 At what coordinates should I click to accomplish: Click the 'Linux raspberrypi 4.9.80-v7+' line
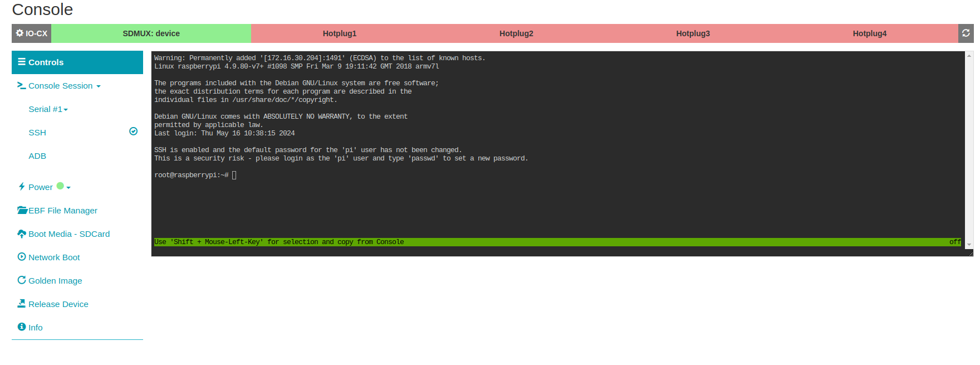point(297,66)
